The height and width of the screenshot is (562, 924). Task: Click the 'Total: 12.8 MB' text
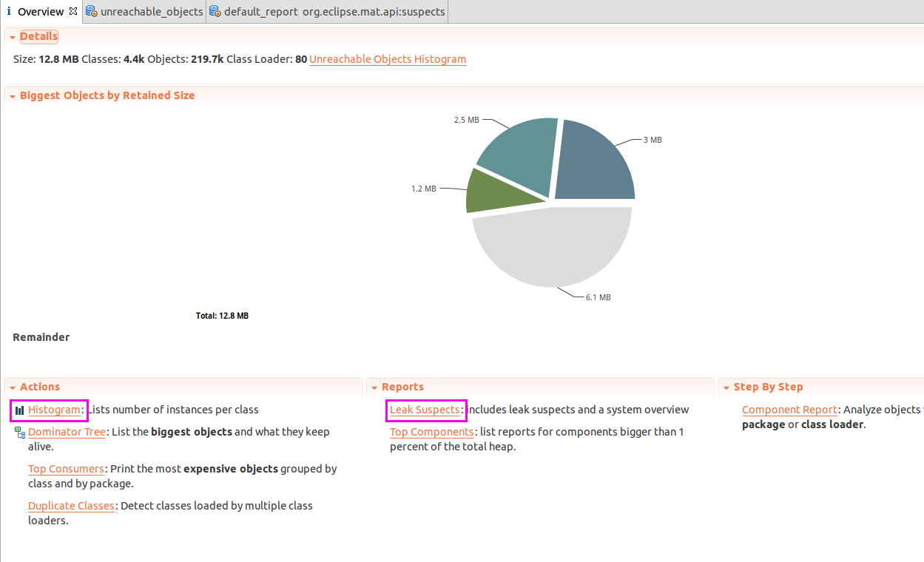click(222, 316)
